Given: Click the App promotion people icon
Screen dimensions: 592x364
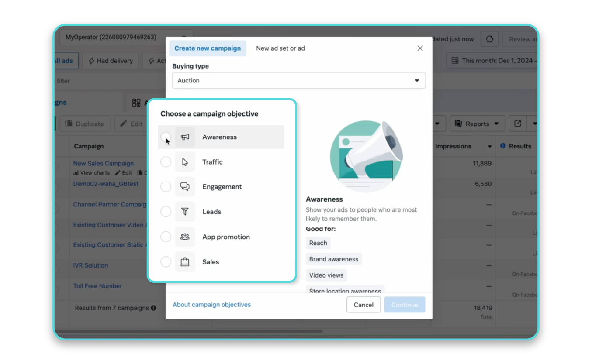Looking at the screenshot, I should tap(185, 237).
